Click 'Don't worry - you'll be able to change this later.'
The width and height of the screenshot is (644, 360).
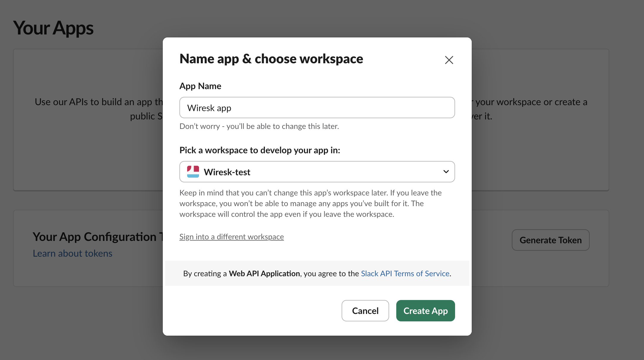[259, 126]
